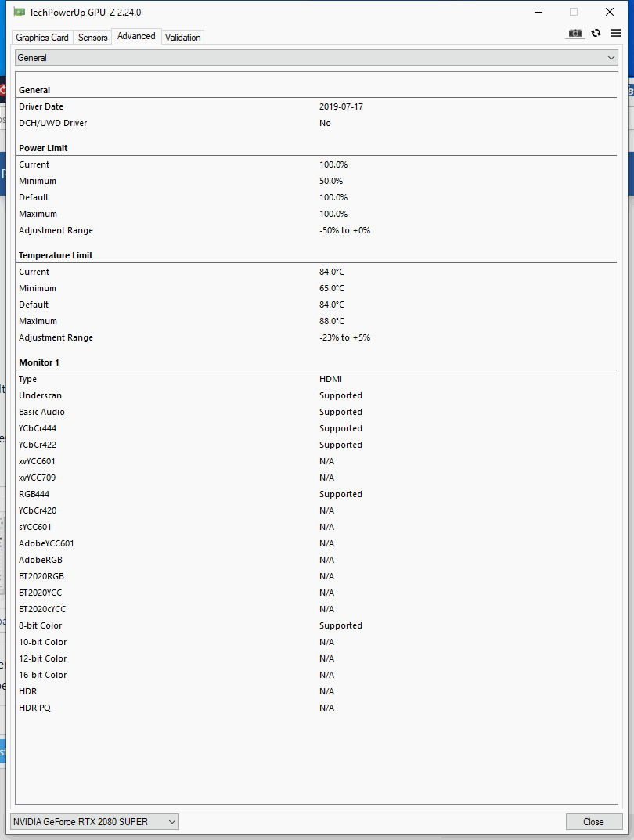Click the HDR PQ row label
Viewport: 634px width, 840px height.
tap(34, 708)
